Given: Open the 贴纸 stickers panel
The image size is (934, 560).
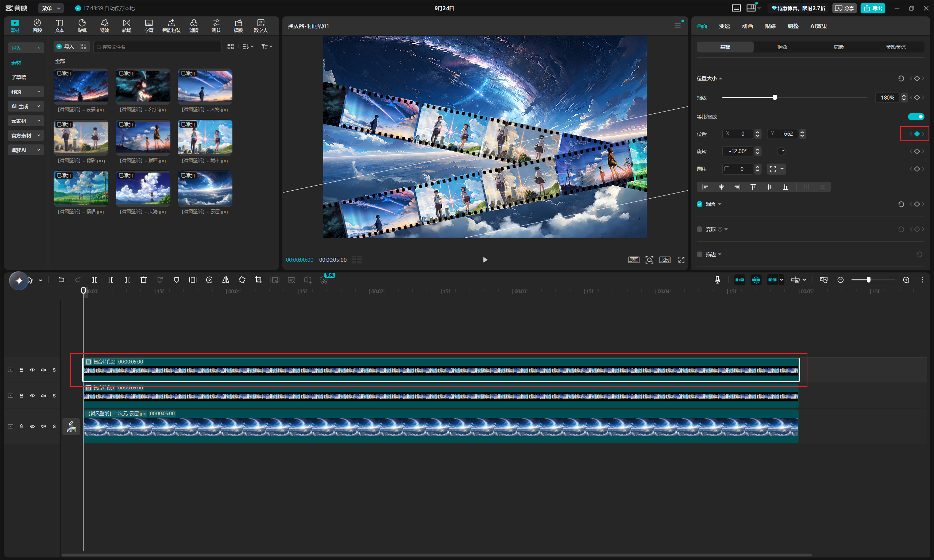Looking at the screenshot, I should (x=82, y=26).
